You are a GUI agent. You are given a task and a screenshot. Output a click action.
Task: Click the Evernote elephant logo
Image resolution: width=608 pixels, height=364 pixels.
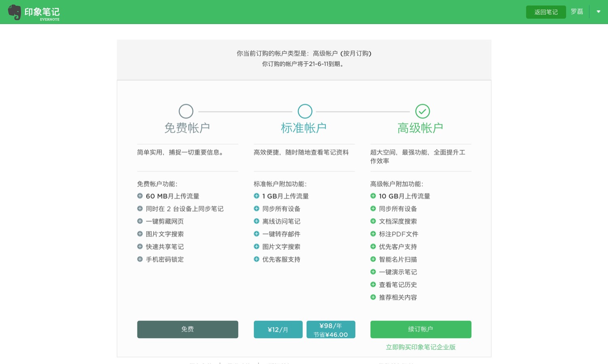15,12
